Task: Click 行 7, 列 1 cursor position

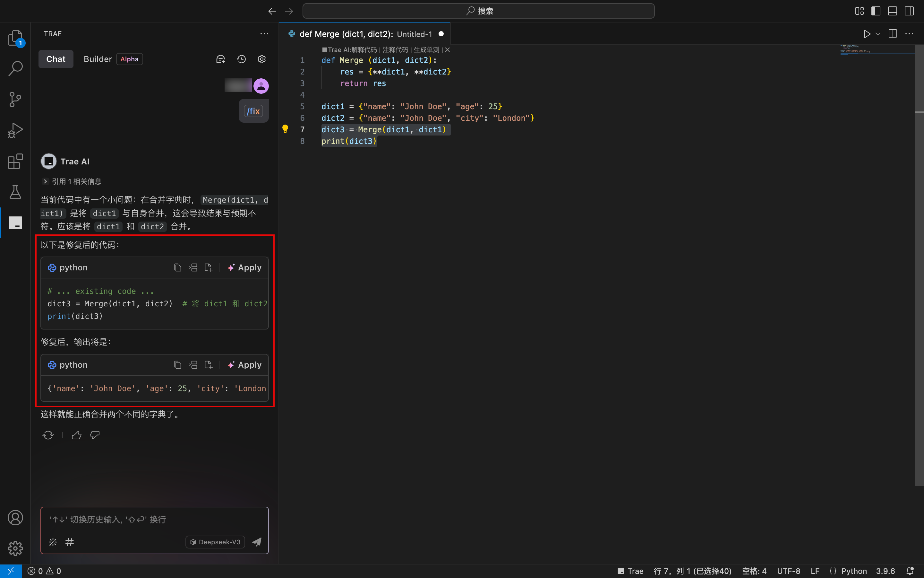Action: pos(692,571)
